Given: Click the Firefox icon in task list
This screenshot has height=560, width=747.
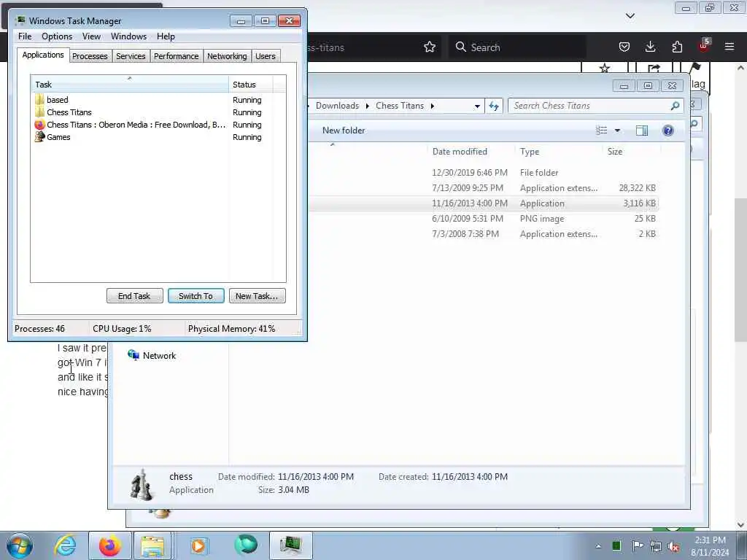Looking at the screenshot, I should pos(39,125).
